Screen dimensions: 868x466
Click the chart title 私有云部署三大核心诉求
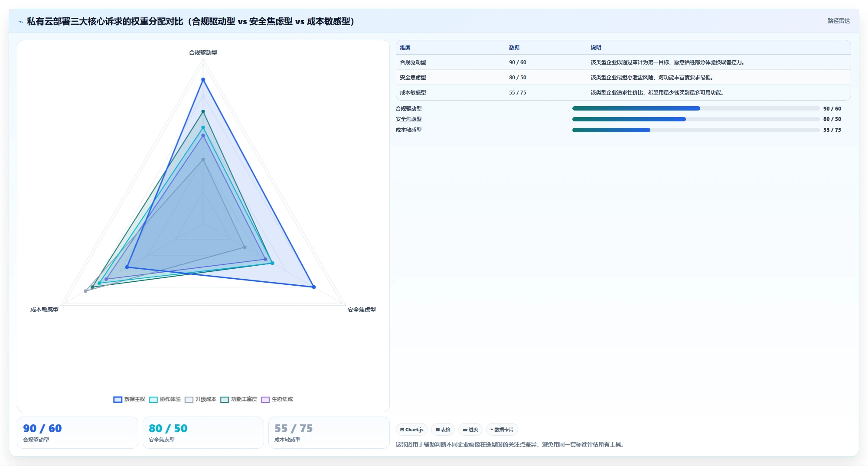[191, 21]
